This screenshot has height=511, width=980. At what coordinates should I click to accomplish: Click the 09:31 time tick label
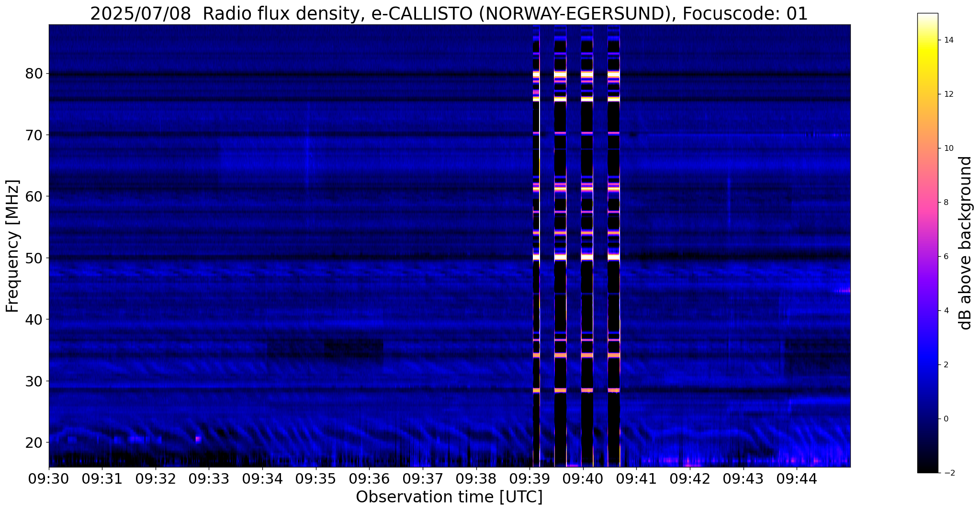102,479
